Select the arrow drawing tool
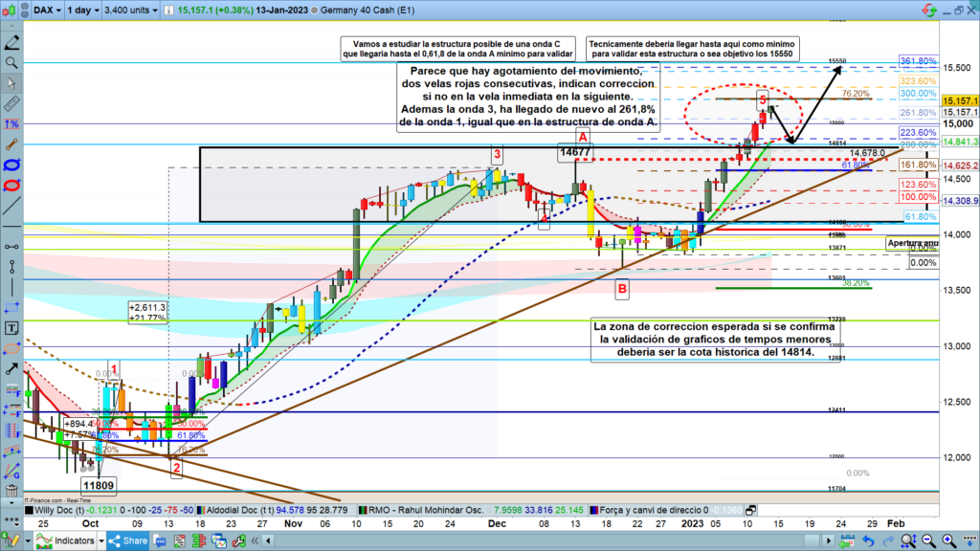This screenshot has height=551, width=980. [11, 367]
